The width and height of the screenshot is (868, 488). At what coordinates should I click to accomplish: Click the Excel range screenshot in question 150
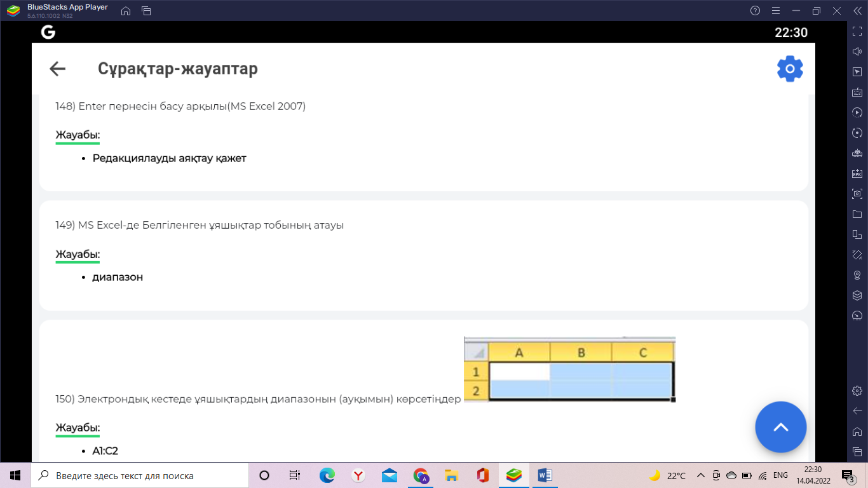[x=569, y=369]
